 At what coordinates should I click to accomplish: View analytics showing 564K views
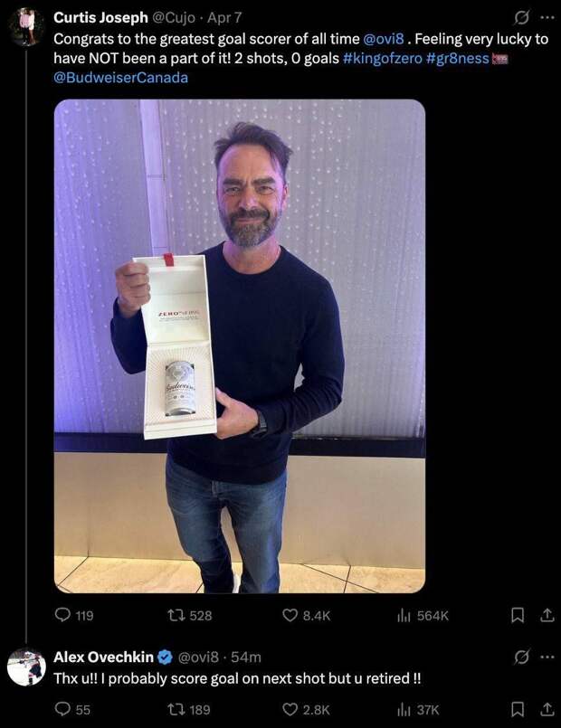423,615
